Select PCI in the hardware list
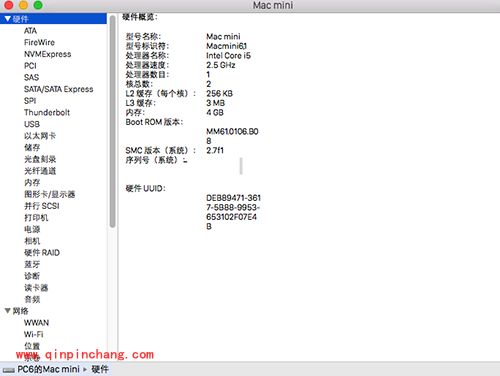 [30, 66]
